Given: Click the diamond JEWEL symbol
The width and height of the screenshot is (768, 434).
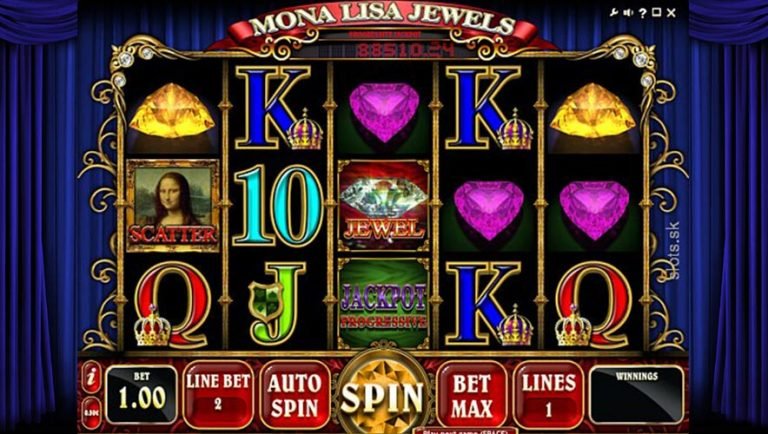Looking at the screenshot, I should 384,206.
